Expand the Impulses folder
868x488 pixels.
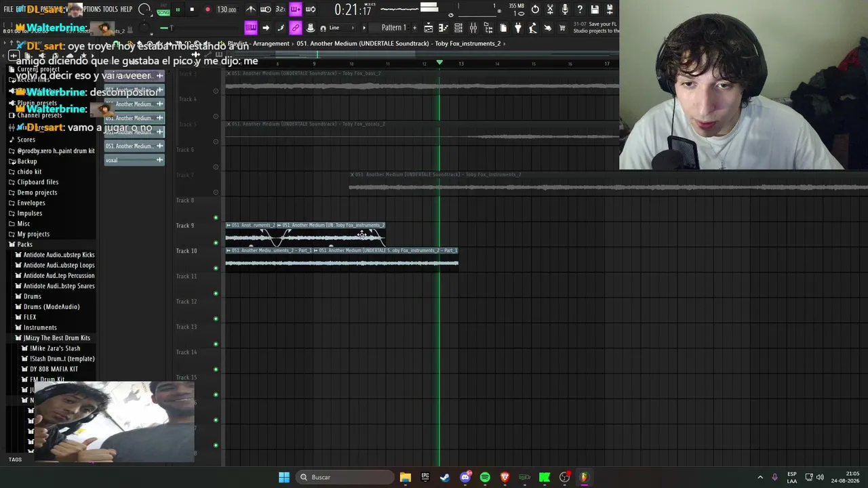30,213
